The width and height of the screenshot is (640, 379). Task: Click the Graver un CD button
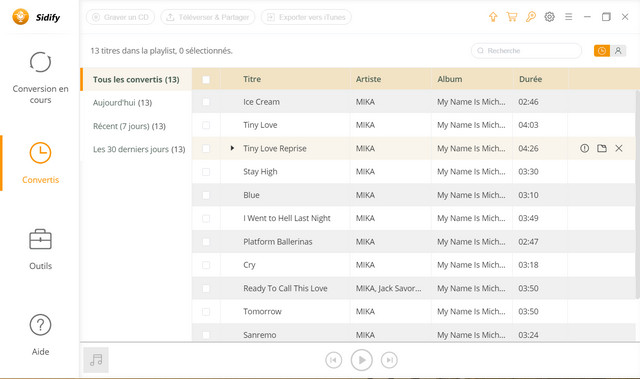120,17
